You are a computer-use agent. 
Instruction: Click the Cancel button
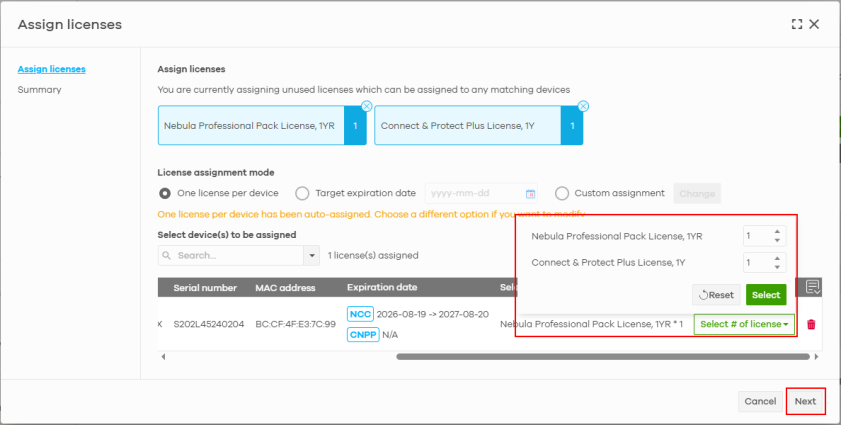pos(760,401)
